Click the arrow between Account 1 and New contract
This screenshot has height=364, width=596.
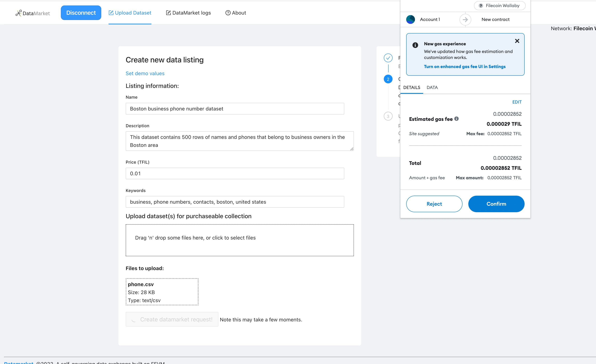465,19
